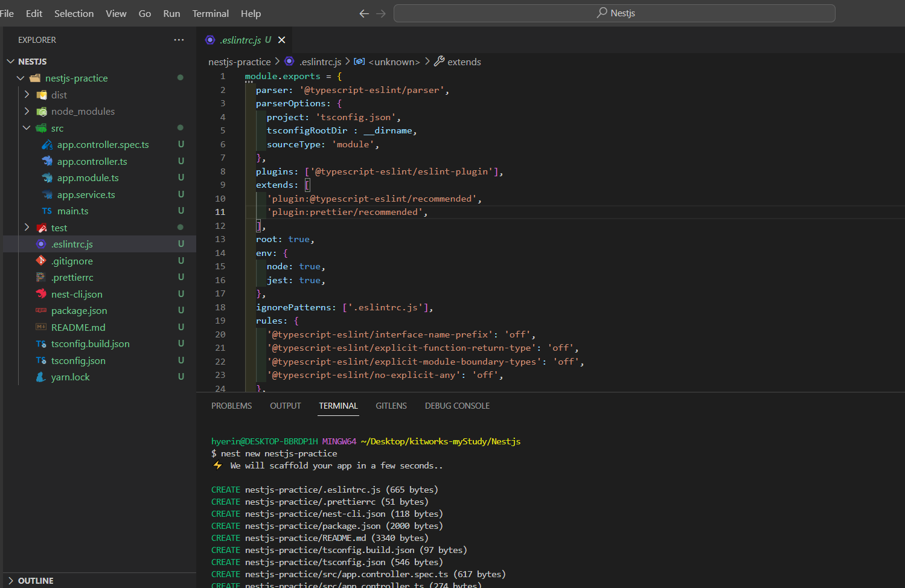Viewport: 905px width, 588px height.
Task: Click the wrench icon beside extends breadcrumb
Action: click(x=440, y=61)
